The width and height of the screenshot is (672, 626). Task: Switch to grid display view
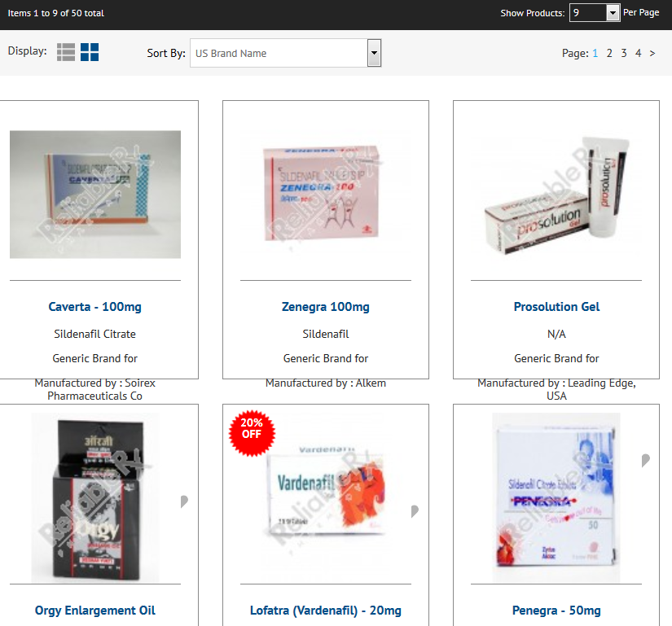90,52
